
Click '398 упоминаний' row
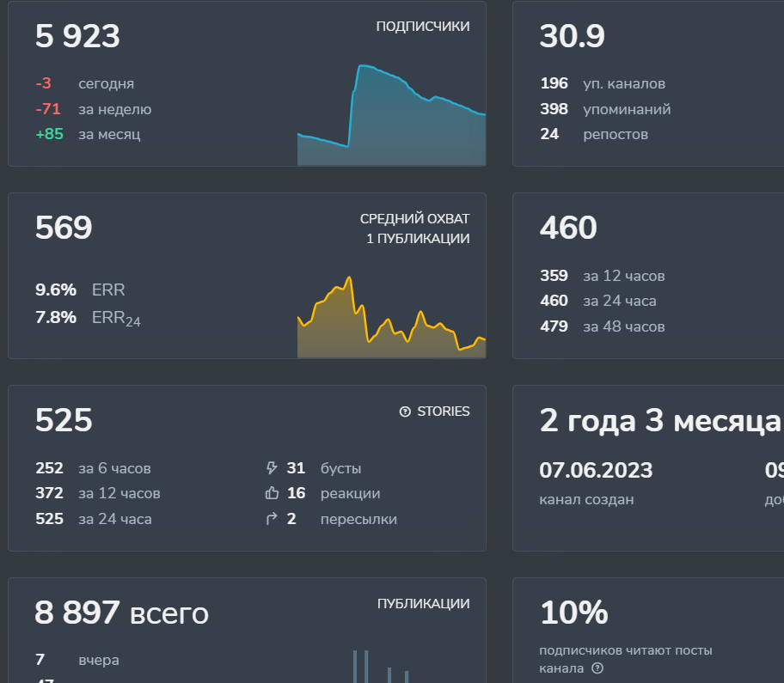605,109
